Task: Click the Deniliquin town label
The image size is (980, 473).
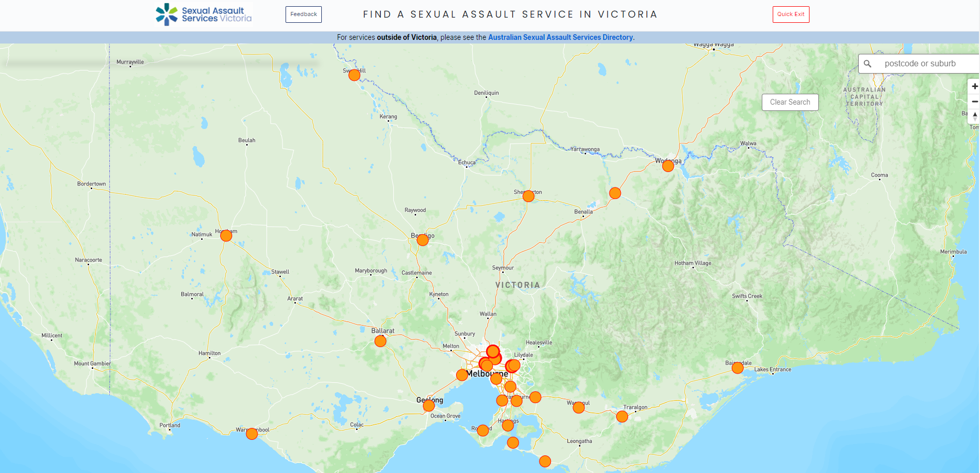Action: 487,93
